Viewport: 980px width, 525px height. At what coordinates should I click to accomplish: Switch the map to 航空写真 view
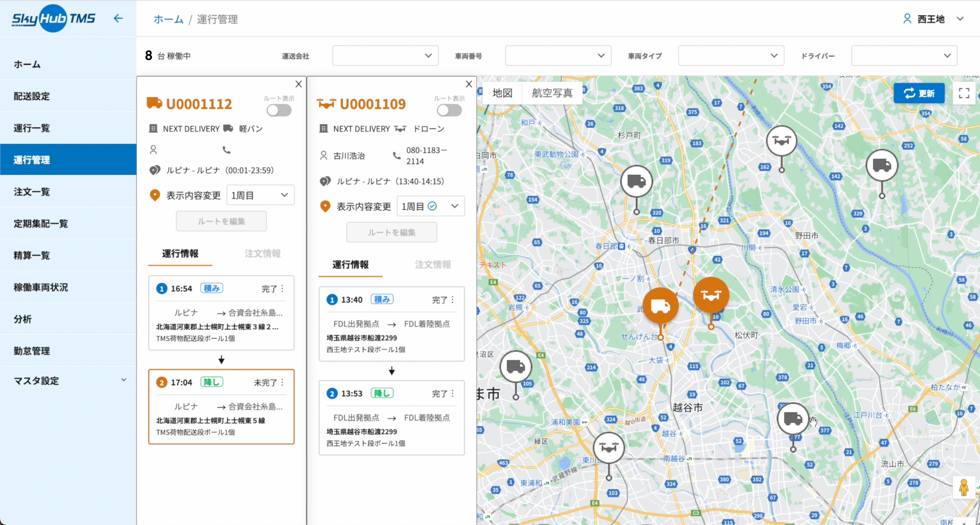552,93
